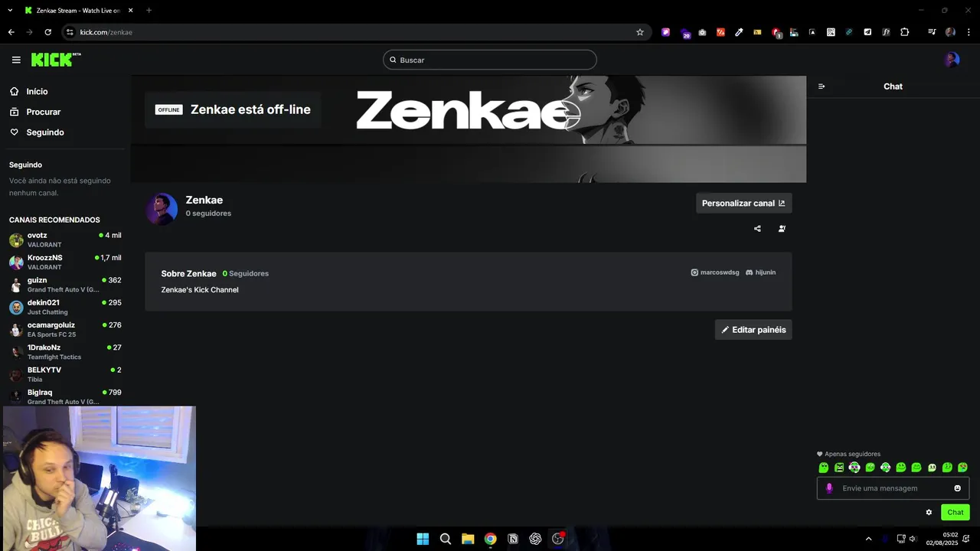Viewport: 980px width, 551px height.
Task: Open the marcoswdsg Instagram link
Action: click(x=715, y=272)
